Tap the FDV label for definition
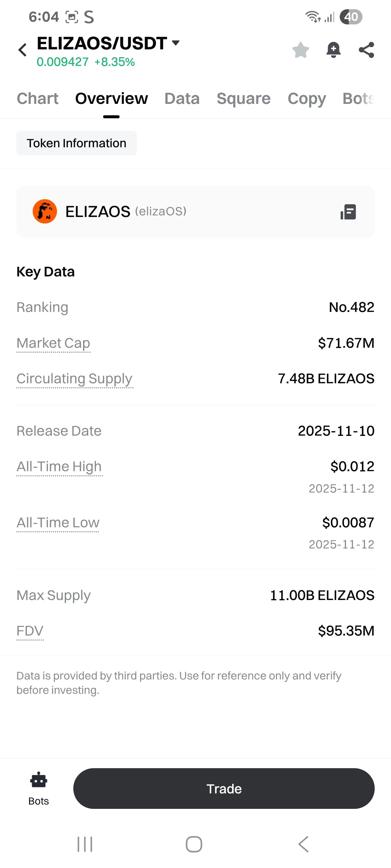This screenshot has height=868, width=391. (30, 631)
